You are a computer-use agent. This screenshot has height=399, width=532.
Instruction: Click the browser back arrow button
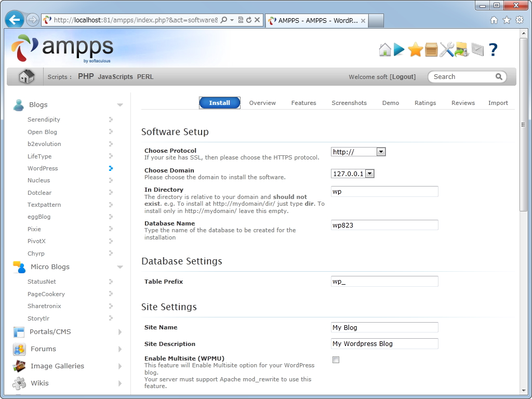(14, 20)
